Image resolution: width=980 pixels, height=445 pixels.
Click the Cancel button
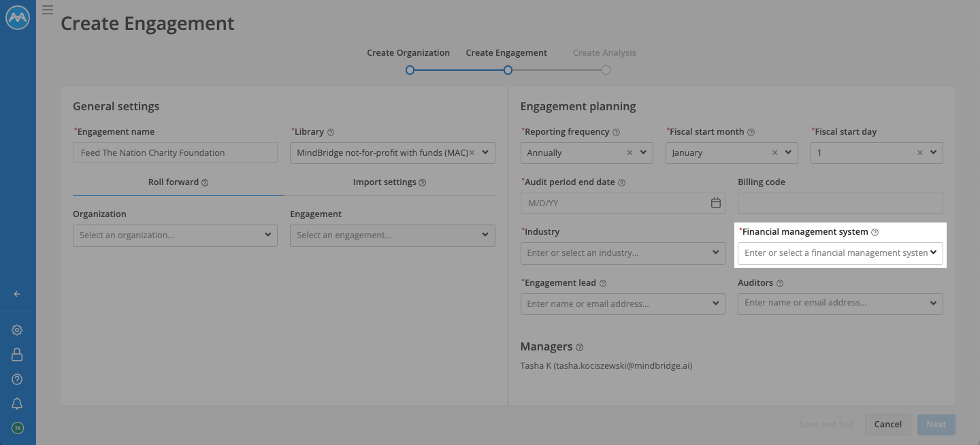888,425
